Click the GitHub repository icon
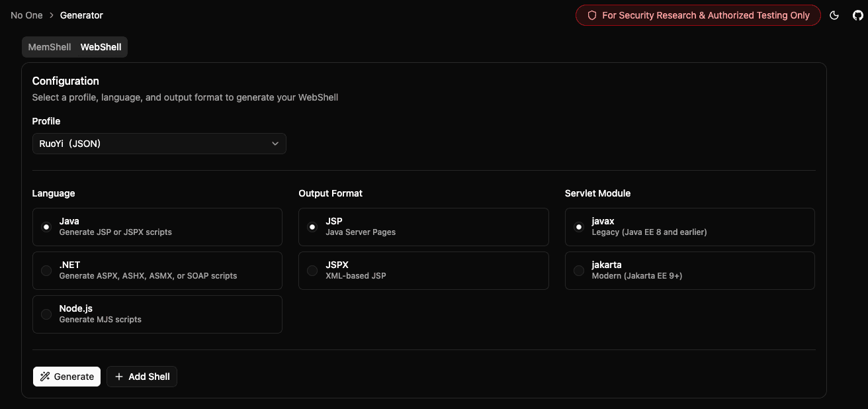Screen dimensions: 868x409 (x=858, y=15)
